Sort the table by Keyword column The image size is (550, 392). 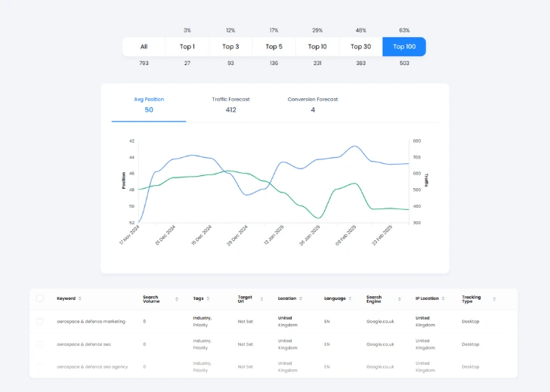pos(80,299)
